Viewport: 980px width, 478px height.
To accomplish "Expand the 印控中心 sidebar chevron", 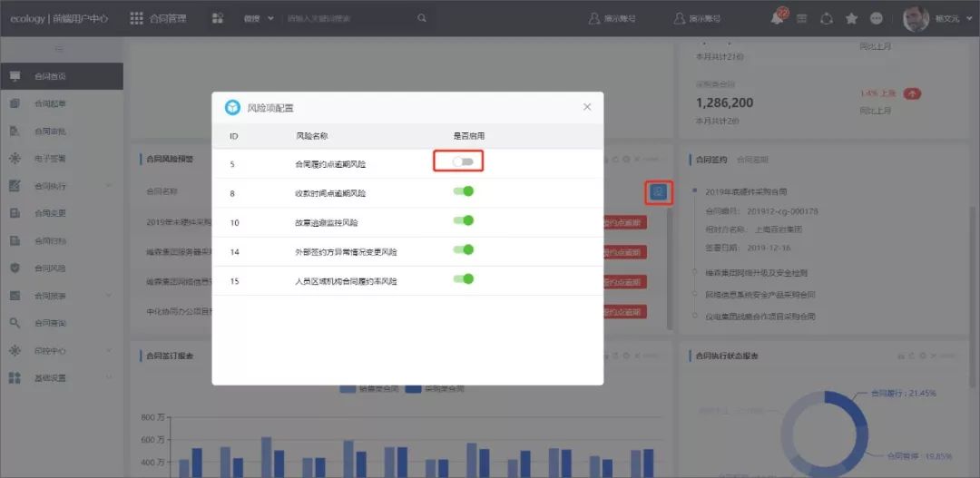I will point(110,350).
